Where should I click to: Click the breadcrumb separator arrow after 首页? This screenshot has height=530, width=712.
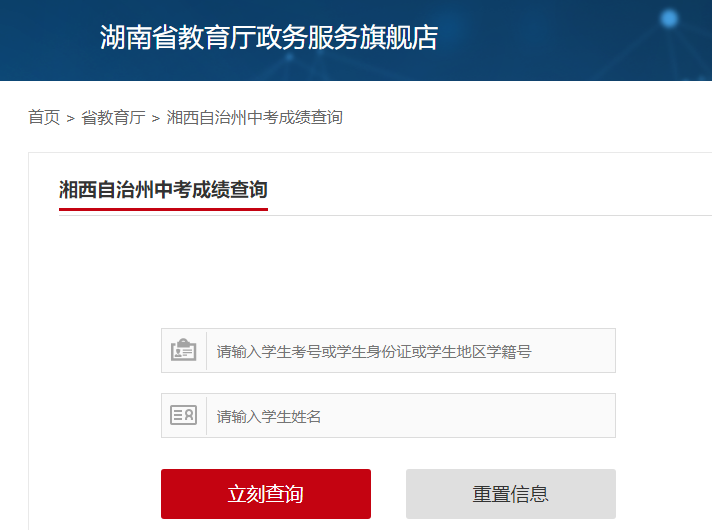click(71, 118)
